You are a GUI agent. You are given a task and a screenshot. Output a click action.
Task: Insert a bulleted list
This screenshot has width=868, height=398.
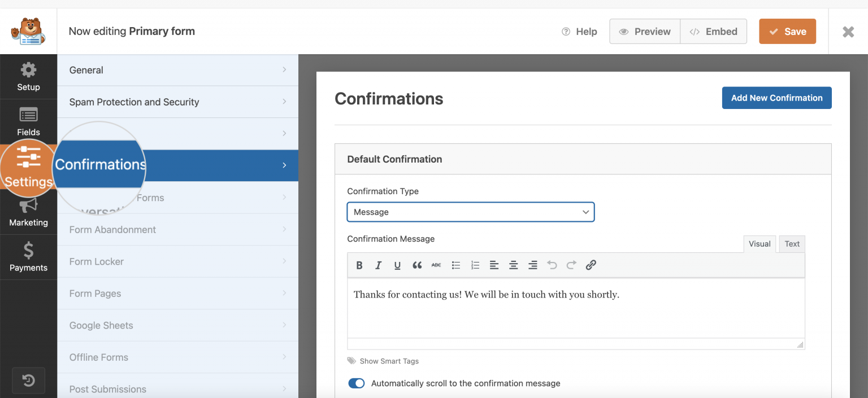[x=455, y=265]
